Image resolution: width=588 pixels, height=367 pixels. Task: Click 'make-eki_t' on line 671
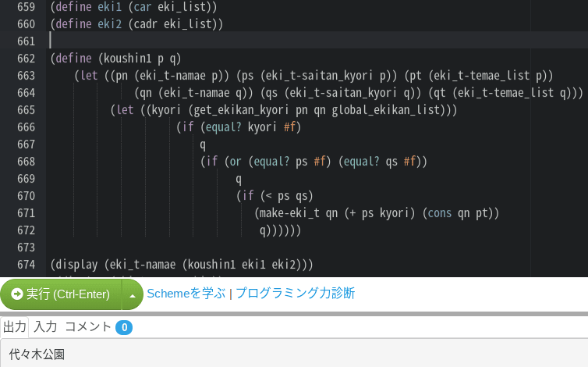coord(289,213)
